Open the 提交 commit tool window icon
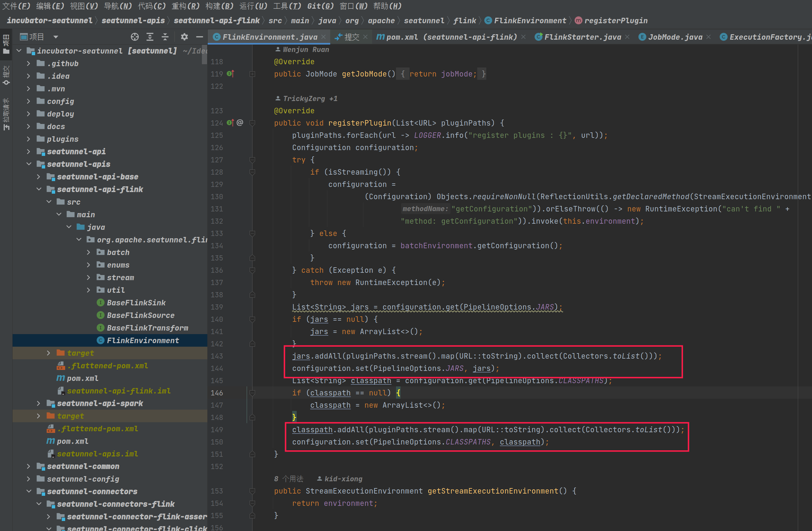 click(x=6, y=73)
